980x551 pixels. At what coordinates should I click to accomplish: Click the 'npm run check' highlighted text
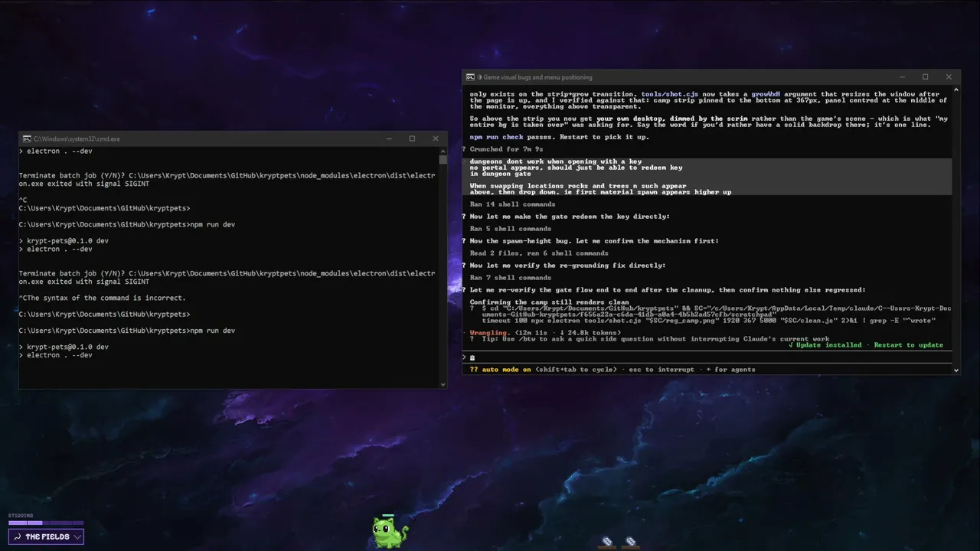coord(496,137)
